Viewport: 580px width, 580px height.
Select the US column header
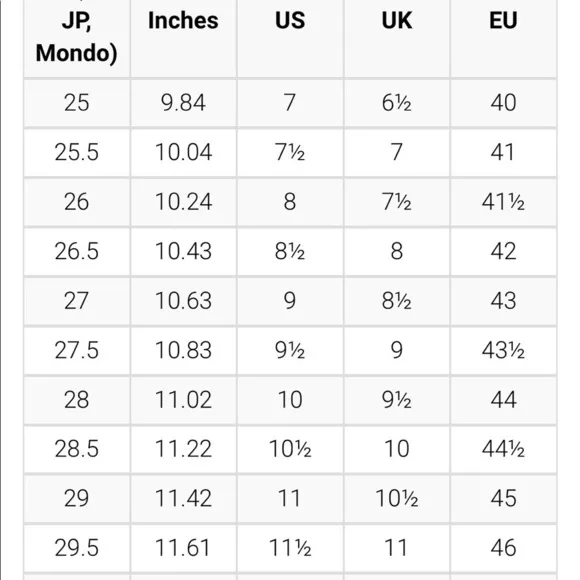pyautogui.click(x=290, y=38)
